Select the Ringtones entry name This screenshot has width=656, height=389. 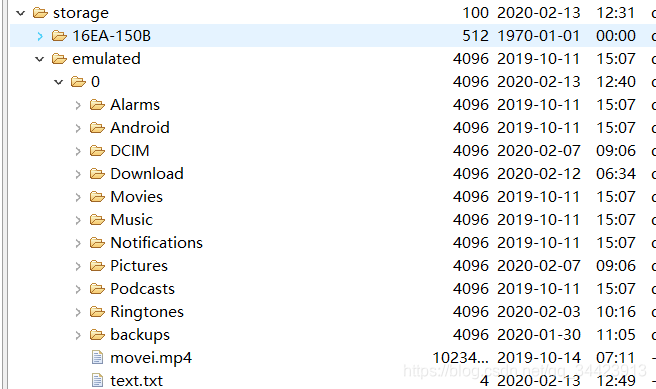[147, 312]
